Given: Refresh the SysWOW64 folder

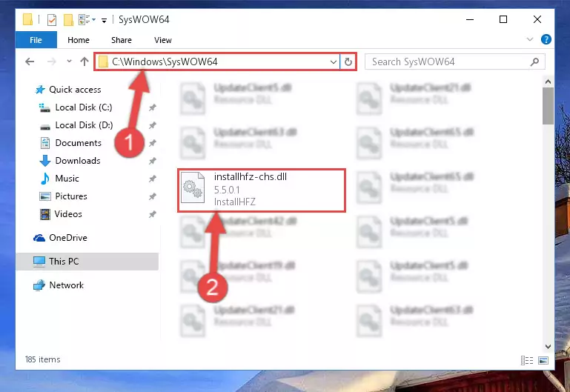Looking at the screenshot, I should 348,62.
